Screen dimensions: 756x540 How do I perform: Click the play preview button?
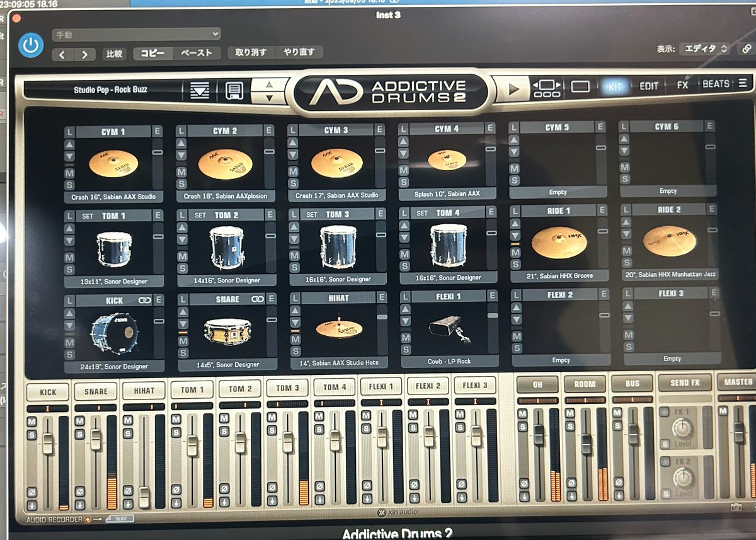(x=513, y=89)
